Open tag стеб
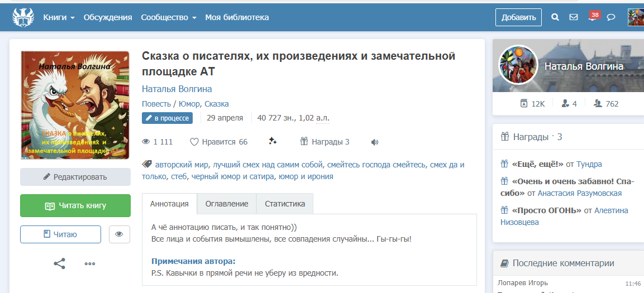644x293 pixels. [178, 176]
